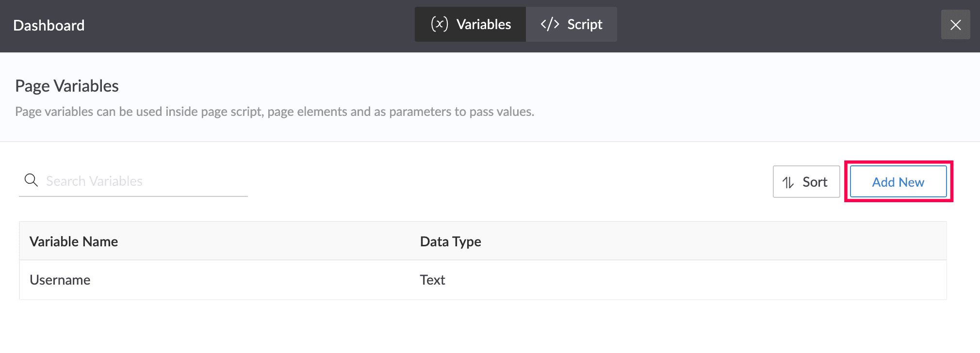Select the Username variable name
The width and height of the screenshot is (980, 353).
(x=60, y=280)
